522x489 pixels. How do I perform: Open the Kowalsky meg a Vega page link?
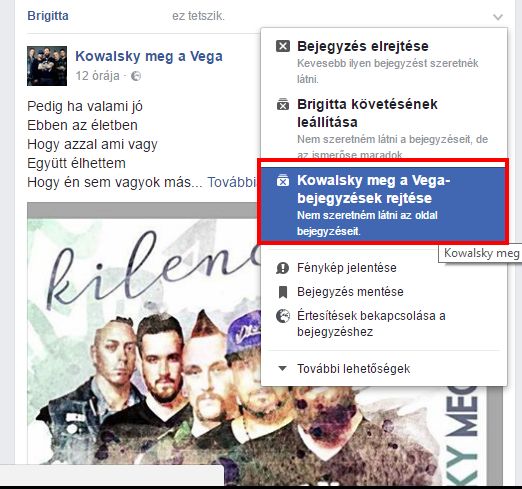(x=149, y=56)
